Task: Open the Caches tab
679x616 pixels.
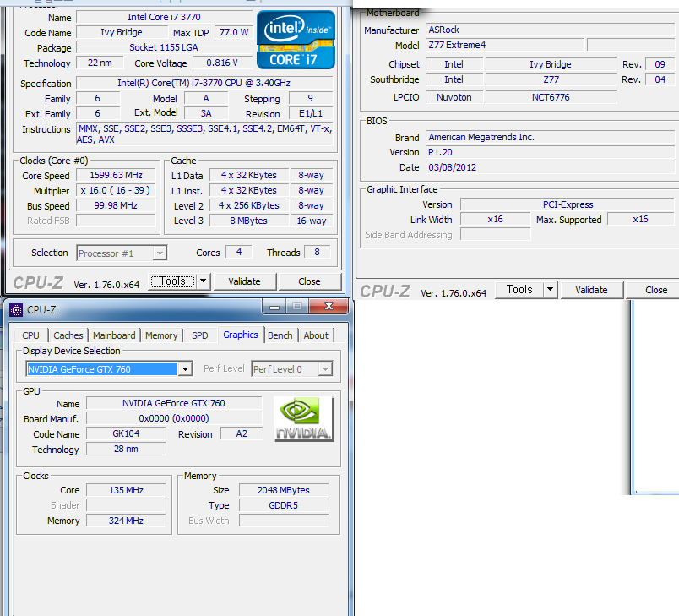Action: 68,335
